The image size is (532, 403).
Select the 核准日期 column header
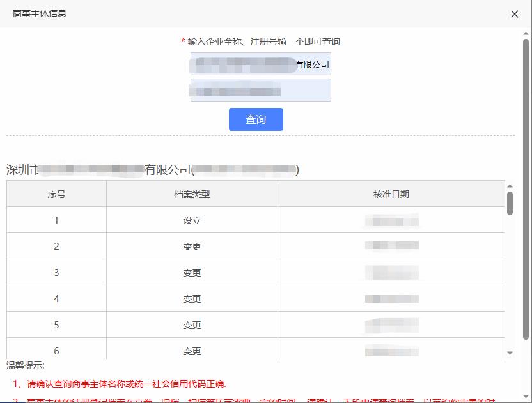click(x=391, y=193)
